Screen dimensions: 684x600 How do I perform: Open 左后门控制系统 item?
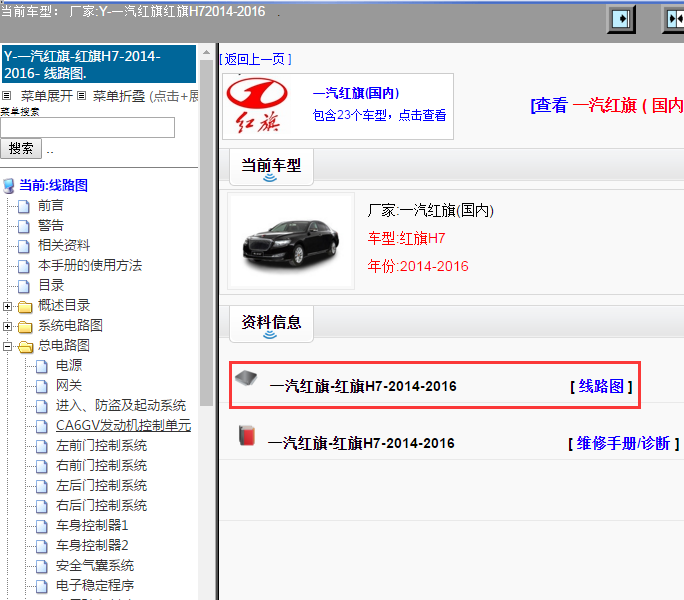point(101,486)
